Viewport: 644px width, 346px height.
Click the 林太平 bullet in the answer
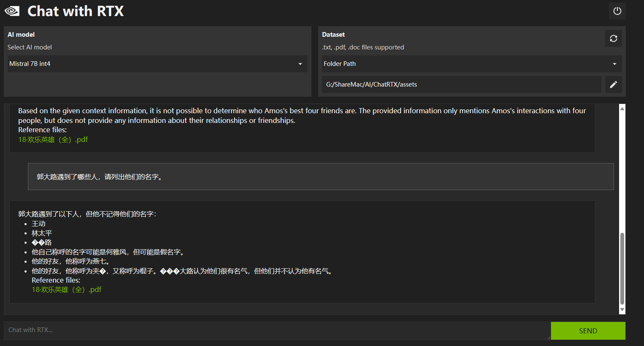(42, 233)
